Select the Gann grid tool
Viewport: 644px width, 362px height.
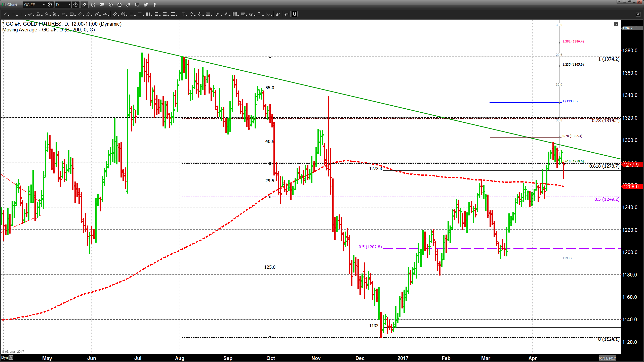tap(234, 14)
